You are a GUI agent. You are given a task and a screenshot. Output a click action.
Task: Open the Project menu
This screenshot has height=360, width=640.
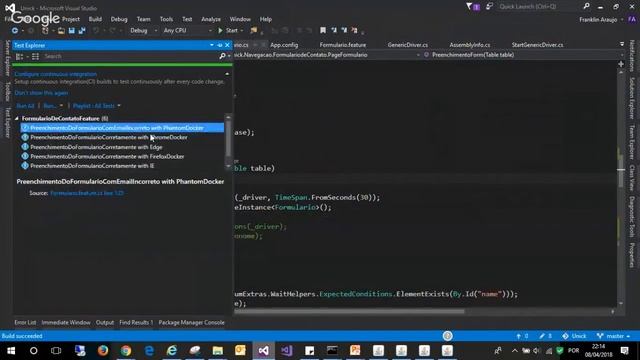pyautogui.click(x=71, y=19)
